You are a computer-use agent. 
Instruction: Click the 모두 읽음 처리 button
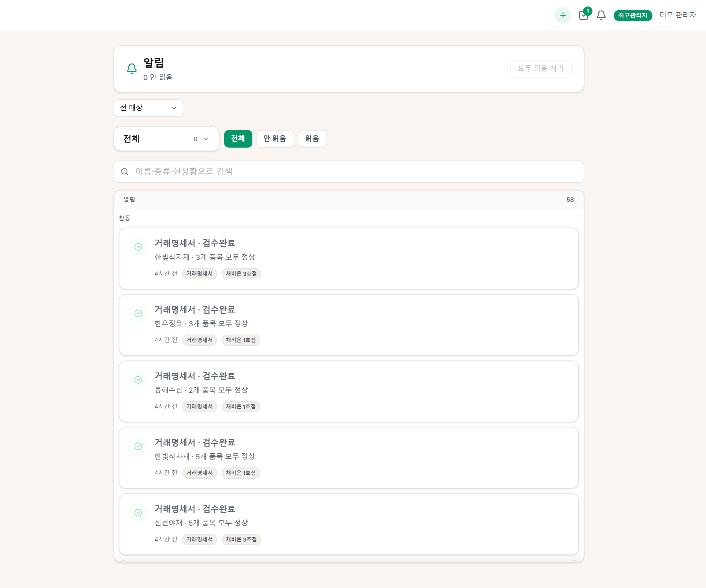click(541, 69)
